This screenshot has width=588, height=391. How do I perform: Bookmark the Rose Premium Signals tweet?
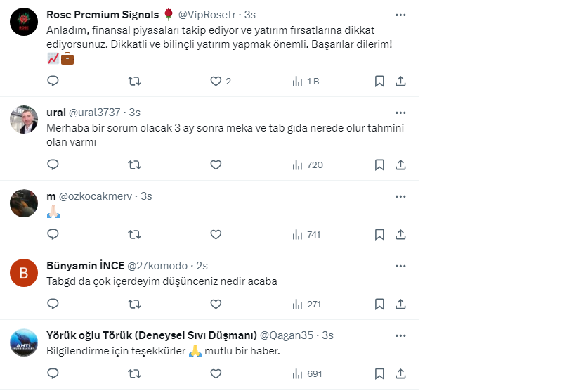[x=379, y=81]
